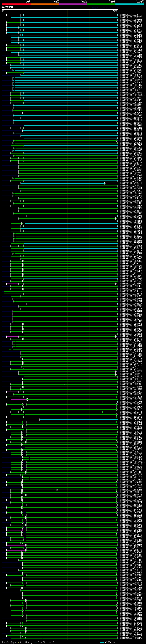
Task: Select the UniRef100_B3TDK4 hit label
Action: 131,58
